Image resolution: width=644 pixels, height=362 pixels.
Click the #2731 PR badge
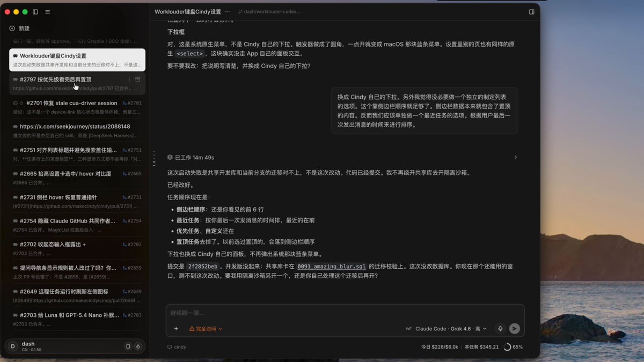pos(132,197)
